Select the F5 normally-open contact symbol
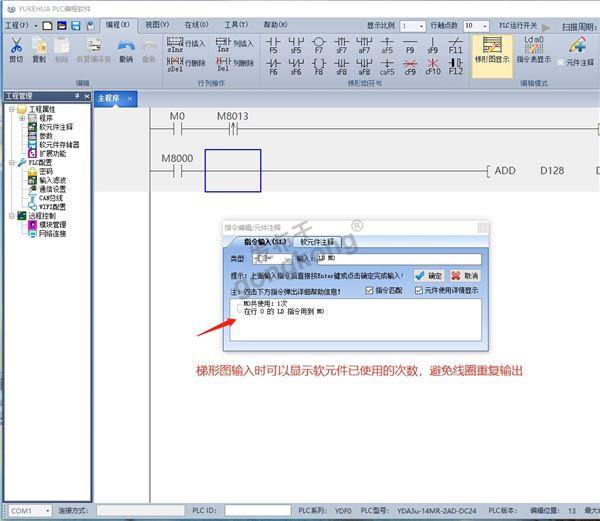The image size is (600, 521). point(273,44)
